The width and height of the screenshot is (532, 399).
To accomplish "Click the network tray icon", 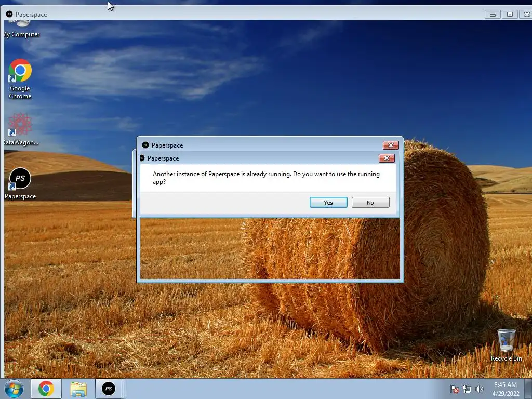I will 467,389.
